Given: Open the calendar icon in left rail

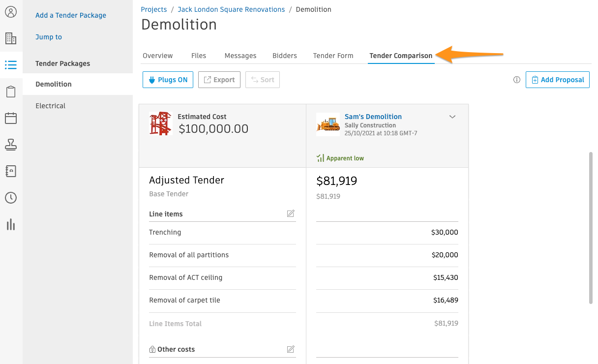Looking at the screenshot, I should click(11, 118).
